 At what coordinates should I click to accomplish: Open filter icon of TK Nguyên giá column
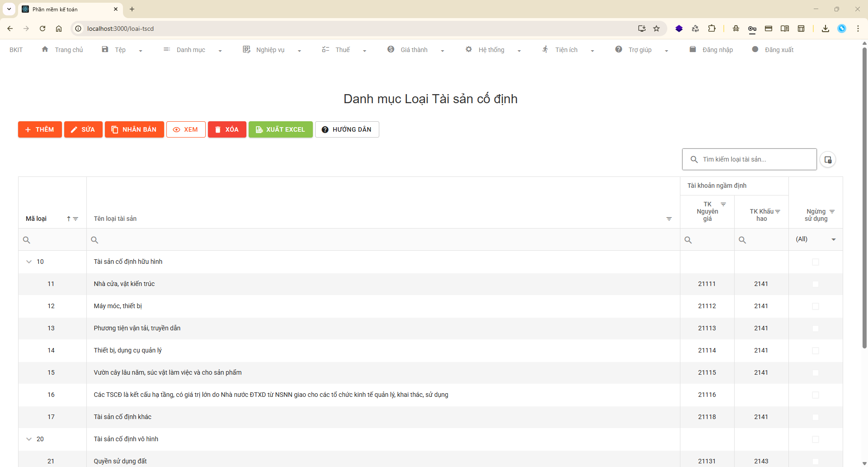tap(723, 205)
